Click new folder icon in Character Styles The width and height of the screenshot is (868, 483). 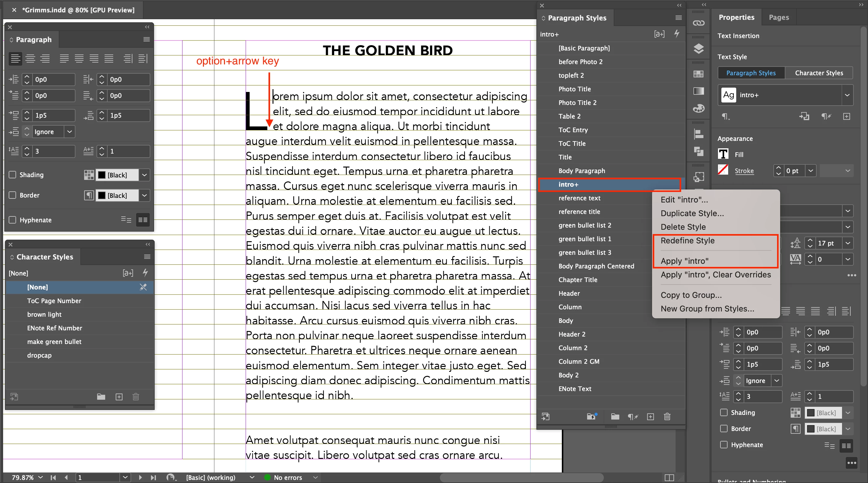pyautogui.click(x=101, y=397)
